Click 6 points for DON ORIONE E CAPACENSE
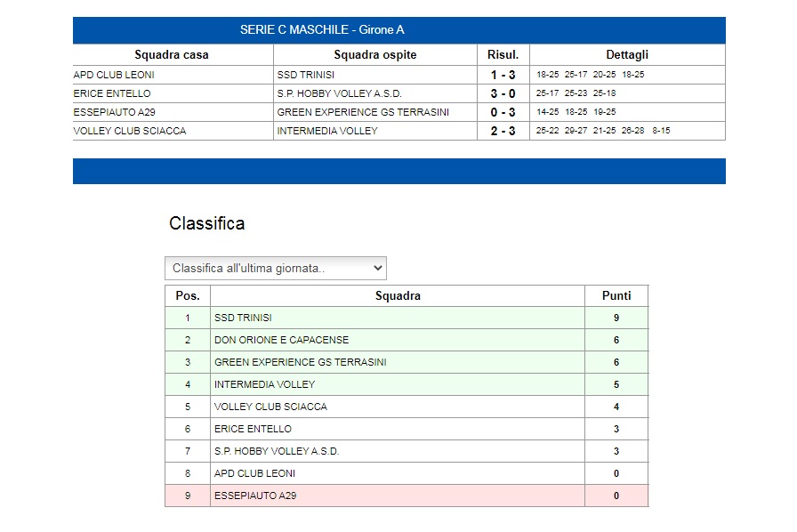 (x=616, y=340)
